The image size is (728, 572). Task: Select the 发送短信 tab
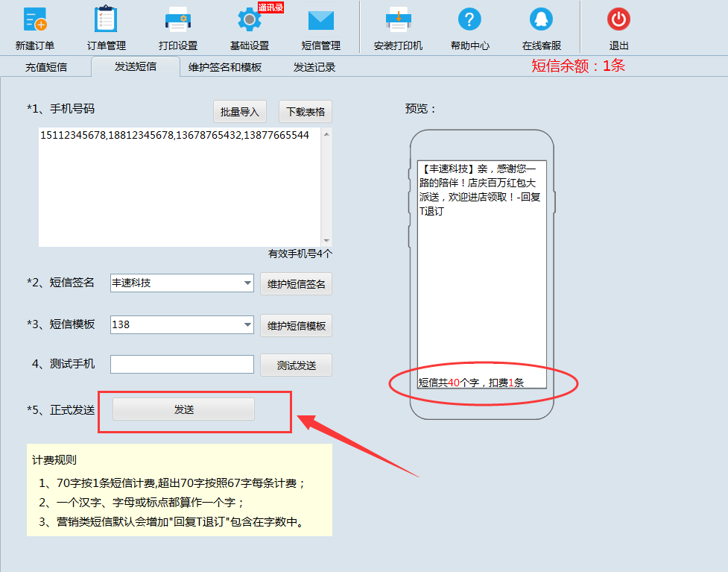pyautogui.click(x=136, y=66)
